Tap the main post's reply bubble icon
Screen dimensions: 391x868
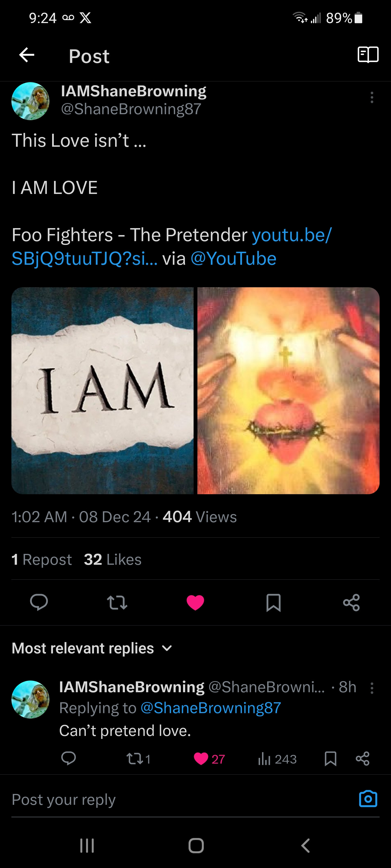point(39,602)
